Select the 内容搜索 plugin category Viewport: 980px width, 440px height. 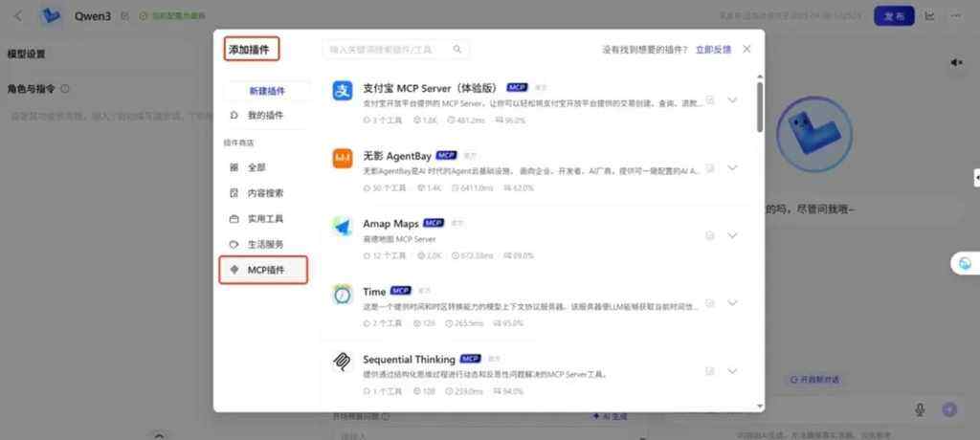point(265,193)
